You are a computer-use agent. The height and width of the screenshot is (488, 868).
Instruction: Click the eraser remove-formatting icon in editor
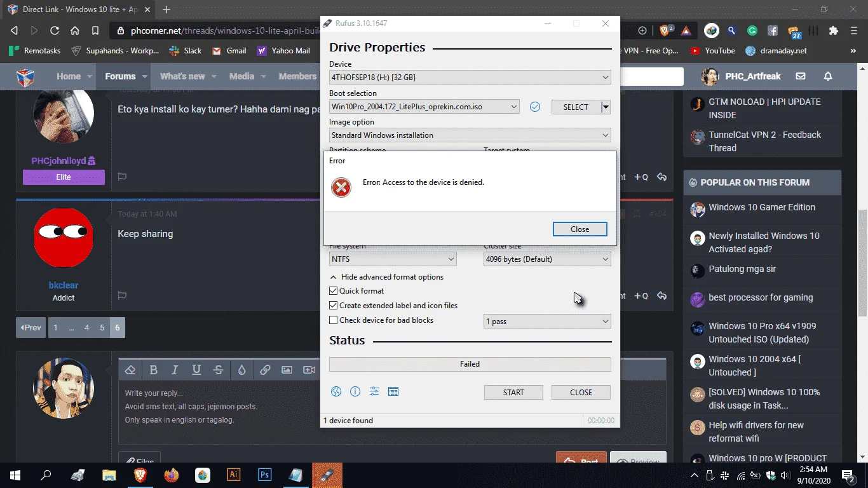[130, 370]
